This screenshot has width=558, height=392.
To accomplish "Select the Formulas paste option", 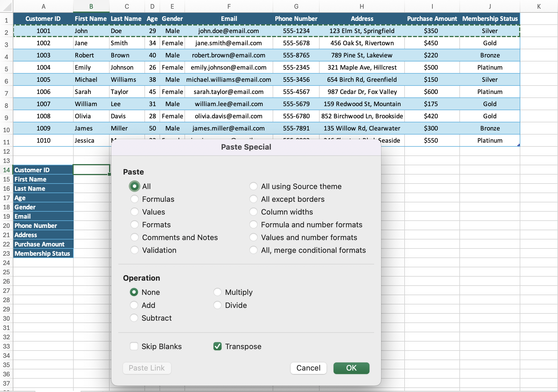I will [x=134, y=199].
